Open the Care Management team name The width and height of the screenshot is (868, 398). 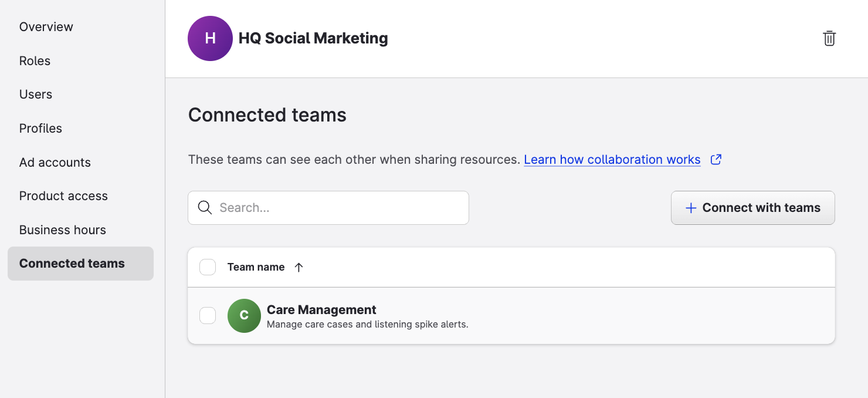pos(321,310)
